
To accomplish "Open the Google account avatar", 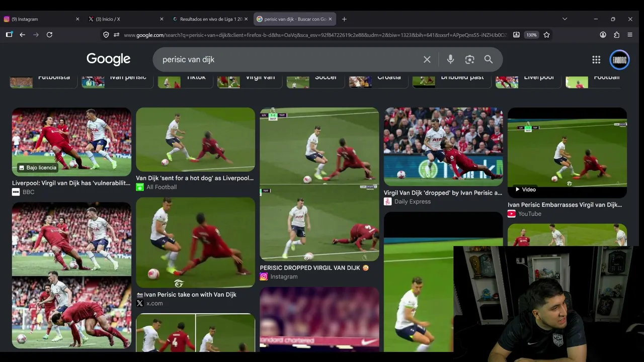I will [620, 60].
